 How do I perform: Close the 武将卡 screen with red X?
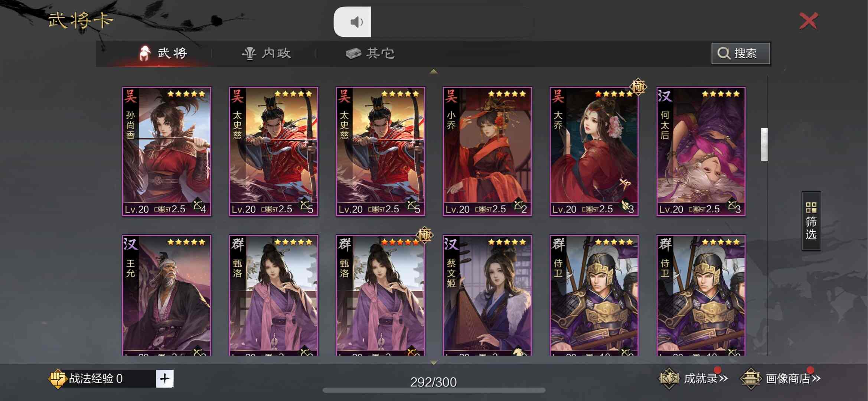coord(809,21)
